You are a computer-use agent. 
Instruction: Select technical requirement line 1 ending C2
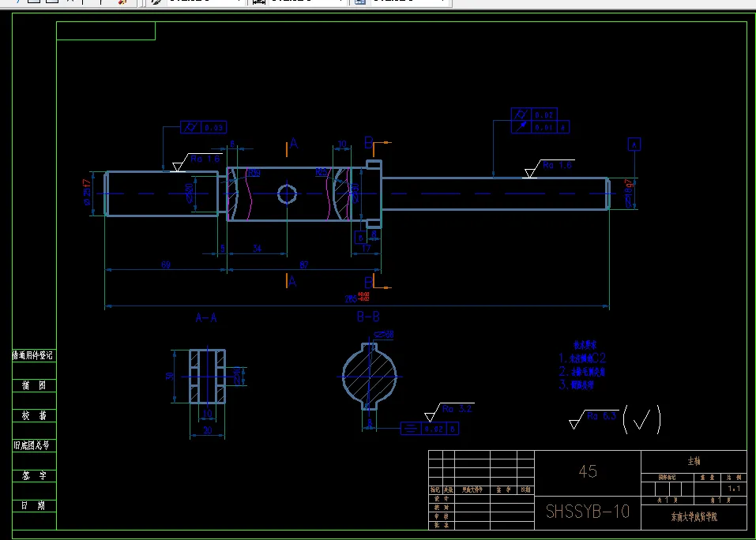tap(582, 358)
